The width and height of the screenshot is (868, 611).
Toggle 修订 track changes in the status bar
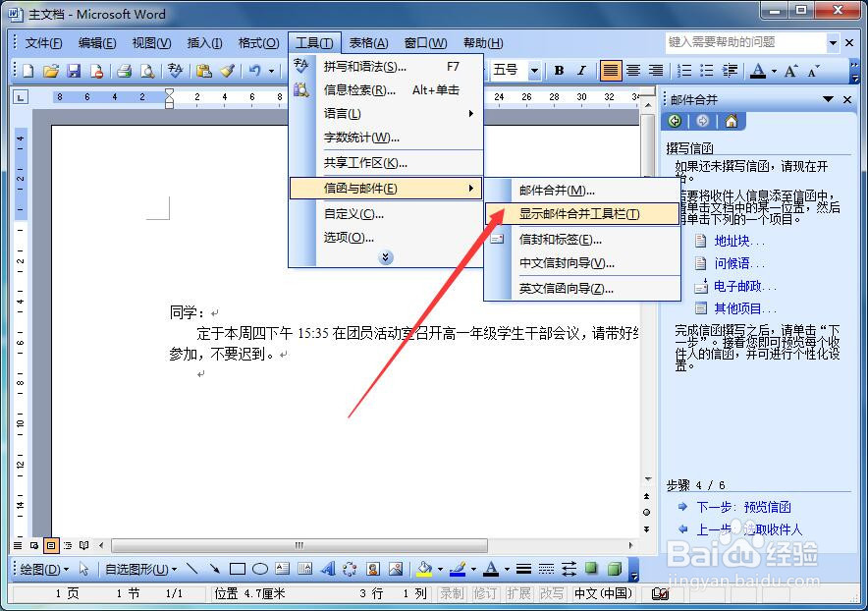pos(485,594)
